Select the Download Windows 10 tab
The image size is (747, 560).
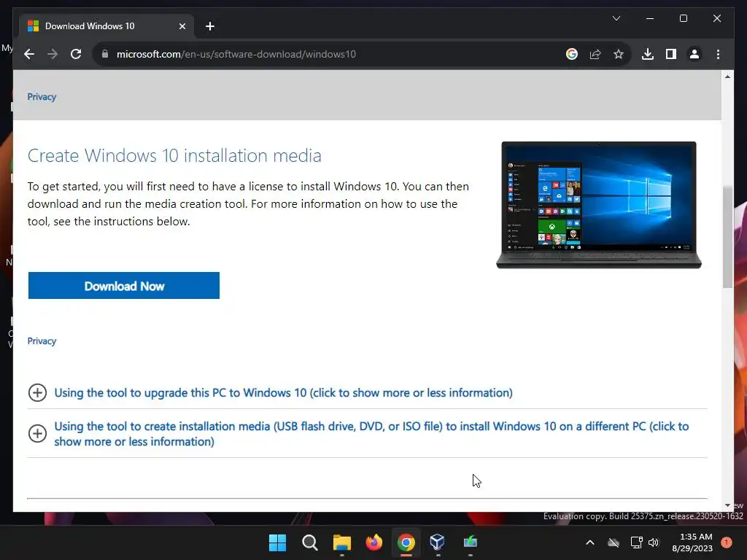click(x=107, y=26)
